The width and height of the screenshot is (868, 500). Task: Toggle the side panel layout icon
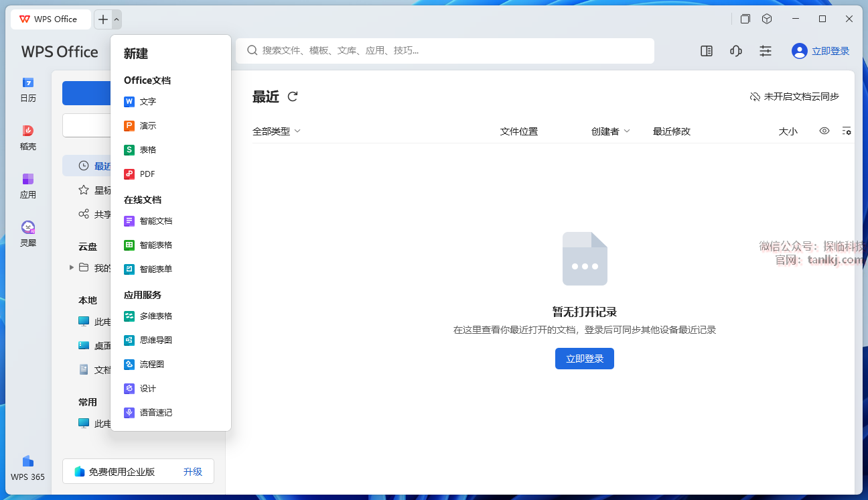(707, 51)
